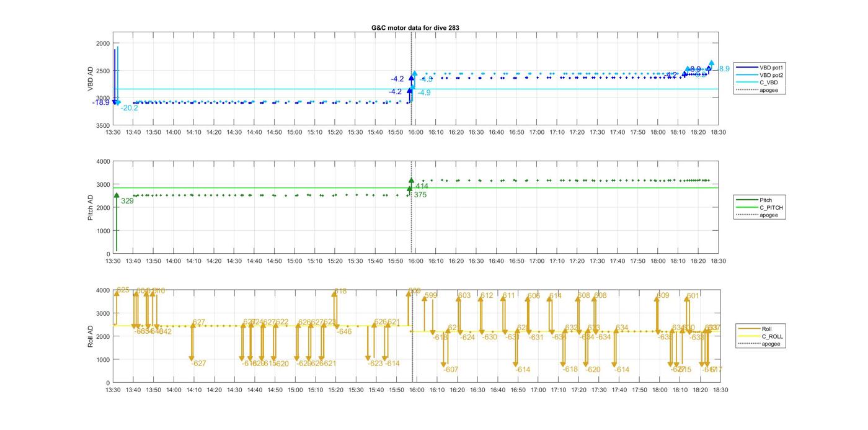Click the 3500 tick on the VBD axis
This screenshot has width=868, height=430.
[103, 126]
